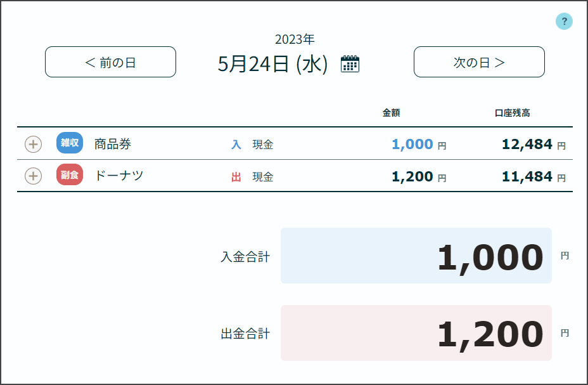Click the 12,484 円 account balance
Image resolution: width=588 pixels, height=385 pixels.
pos(533,145)
